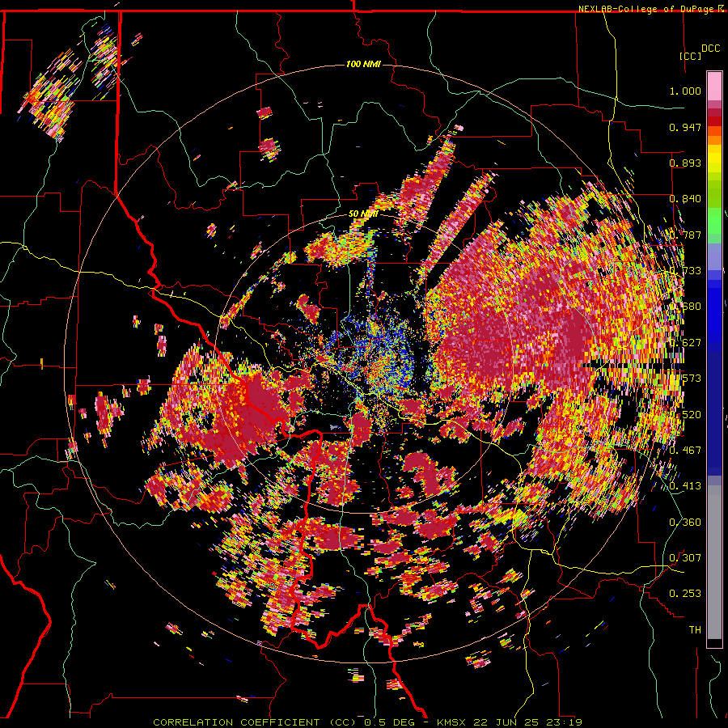Click the 0.307 legend value
The width and height of the screenshot is (728, 728).
(x=685, y=557)
